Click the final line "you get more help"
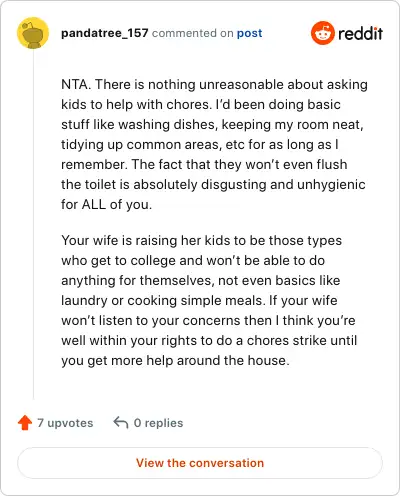Screen dimensions: 400x496 click(x=175, y=361)
